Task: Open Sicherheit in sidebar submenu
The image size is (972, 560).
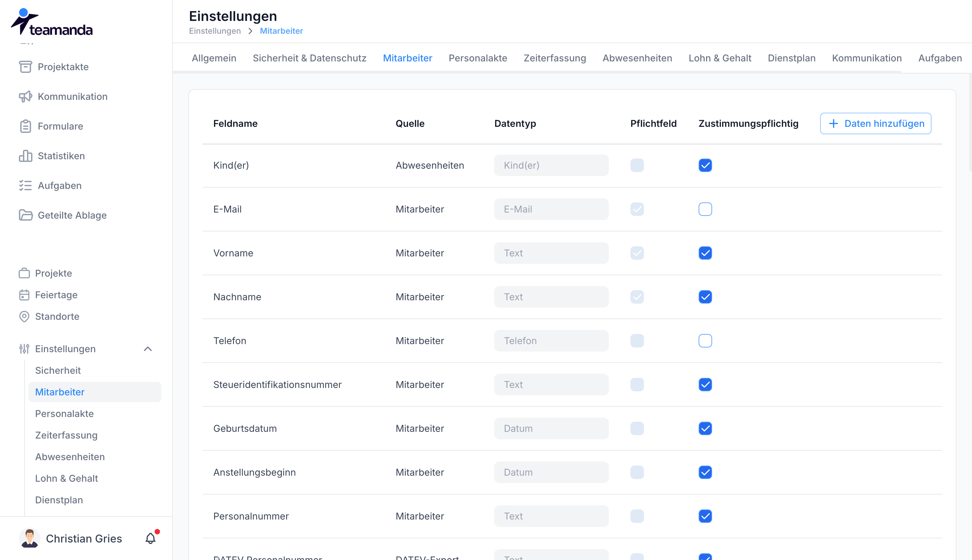Action: pyautogui.click(x=58, y=370)
